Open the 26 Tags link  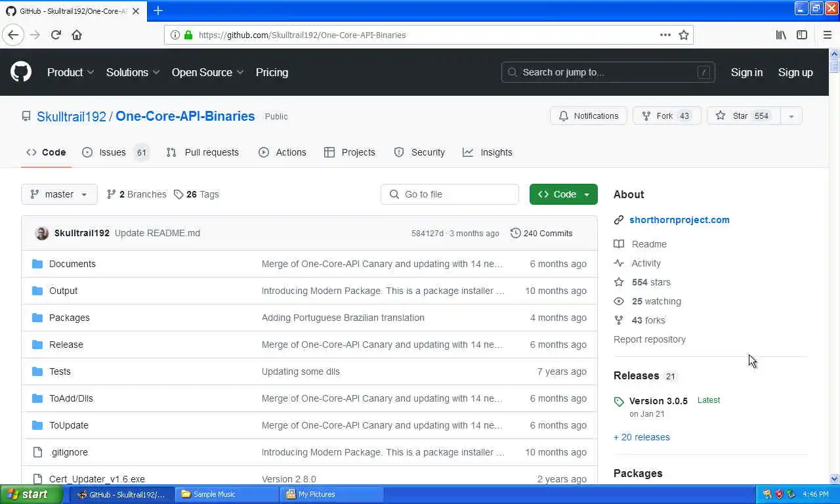click(196, 194)
